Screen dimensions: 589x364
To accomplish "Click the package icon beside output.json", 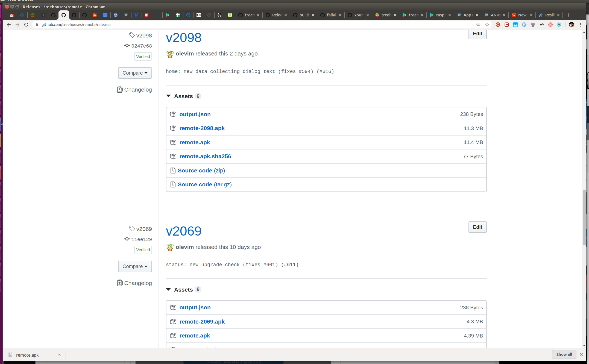I will [x=173, y=114].
